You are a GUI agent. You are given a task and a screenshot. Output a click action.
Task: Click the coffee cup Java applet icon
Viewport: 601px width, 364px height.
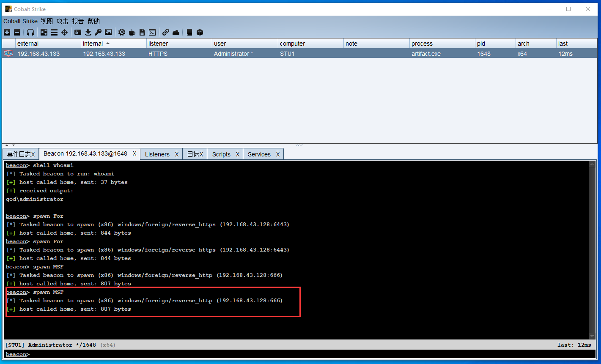point(132,32)
